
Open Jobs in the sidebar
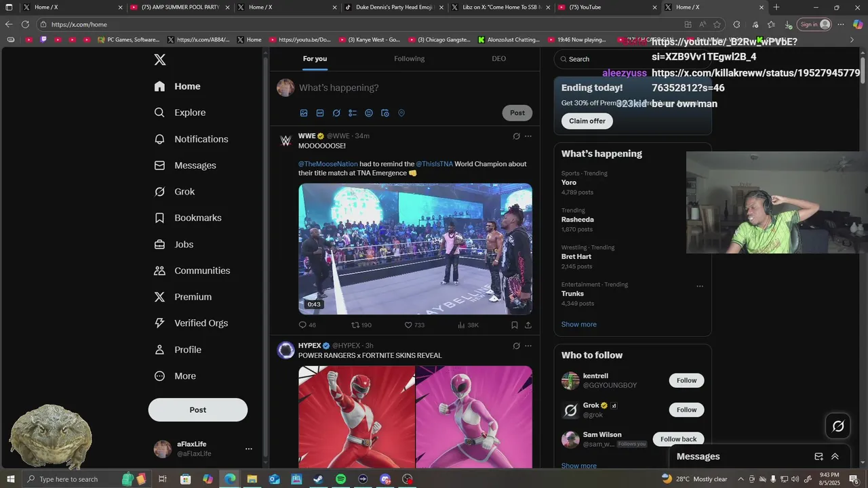pos(174,245)
